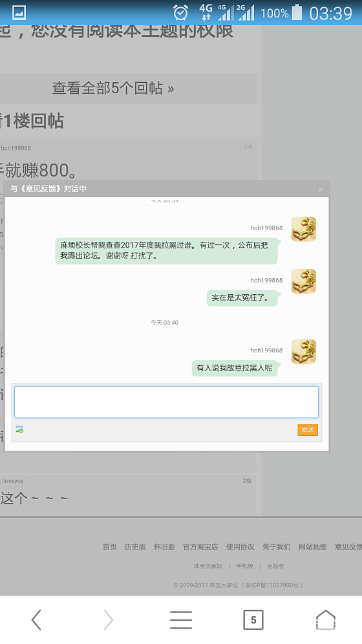Viewport: 362px width, 644px height.
Task: Tap the picture notification icon
Action: click(19, 13)
